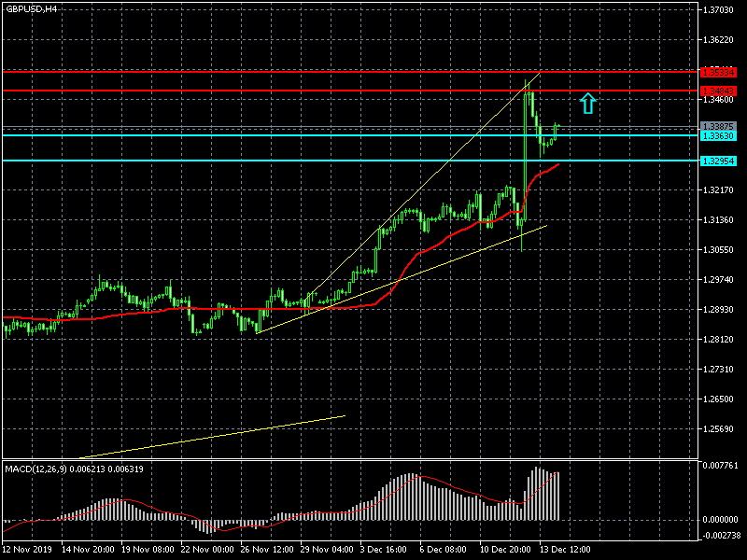The width and height of the screenshot is (747, 560).
Task: Click the 1.36220 price scale label
Action: [x=718, y=40]
